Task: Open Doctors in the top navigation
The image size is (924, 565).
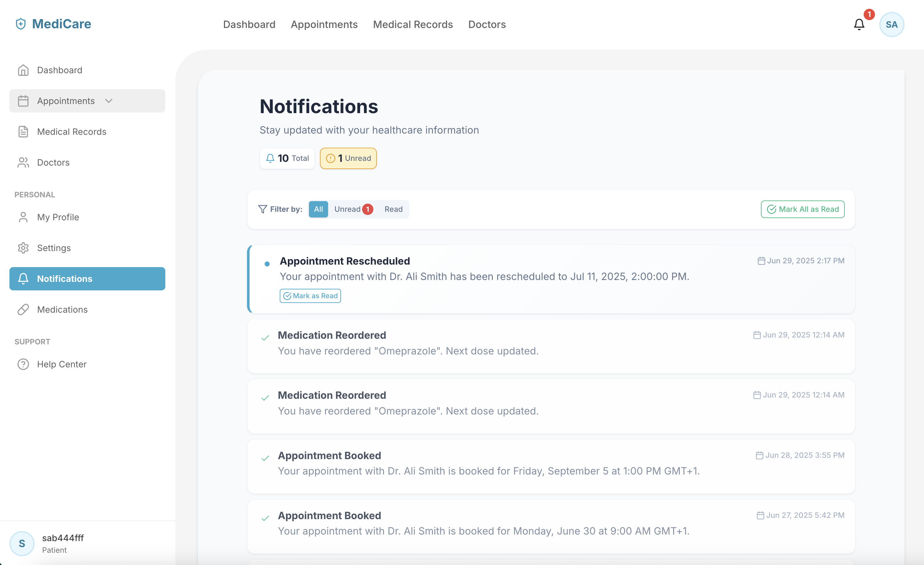Action: (487, 25)
